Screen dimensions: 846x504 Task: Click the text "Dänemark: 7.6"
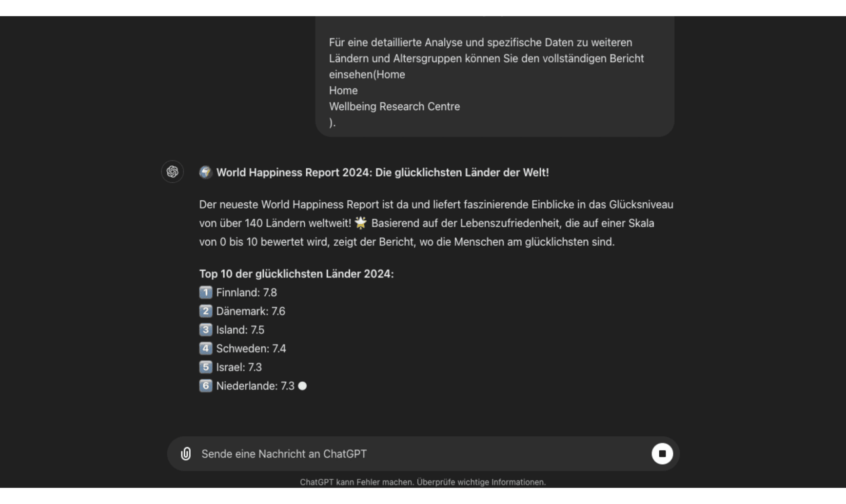click(251, 311)
